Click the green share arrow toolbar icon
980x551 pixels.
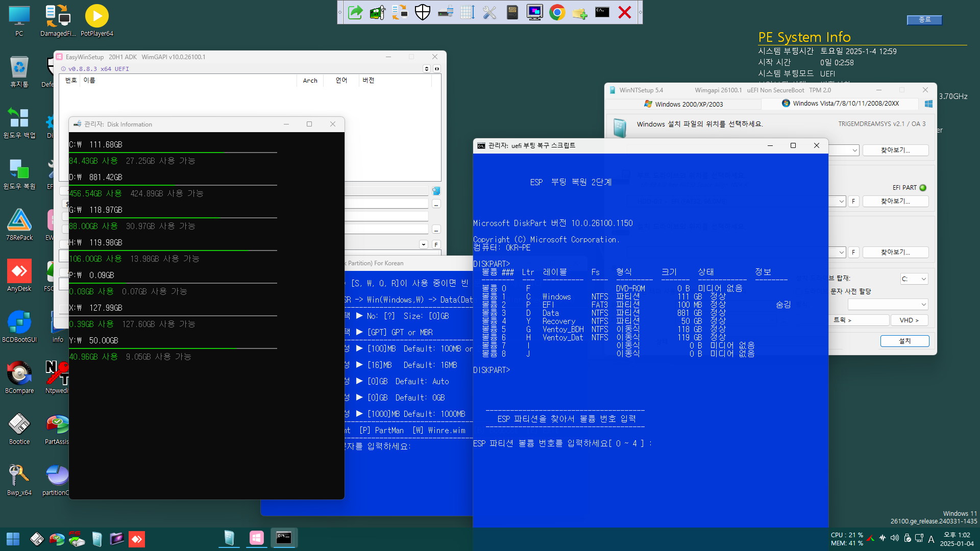pyautogui.click(x=355, y=12)
